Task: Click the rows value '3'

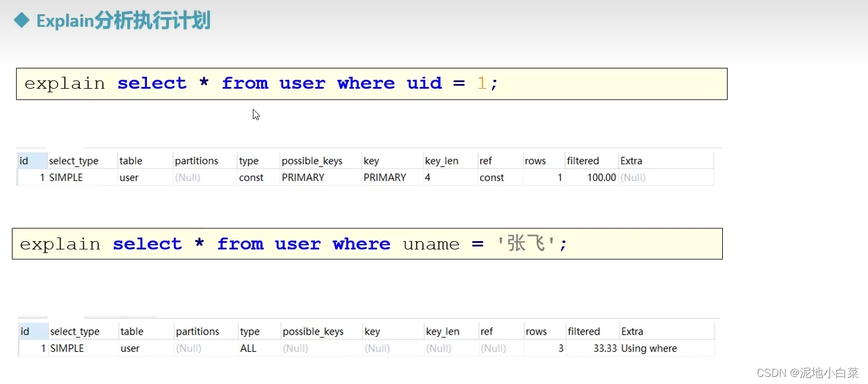Action: coord(561,348)
